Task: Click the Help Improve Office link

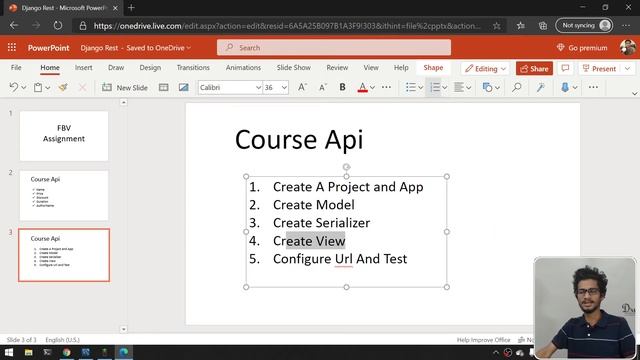Action: coord(483,340)
